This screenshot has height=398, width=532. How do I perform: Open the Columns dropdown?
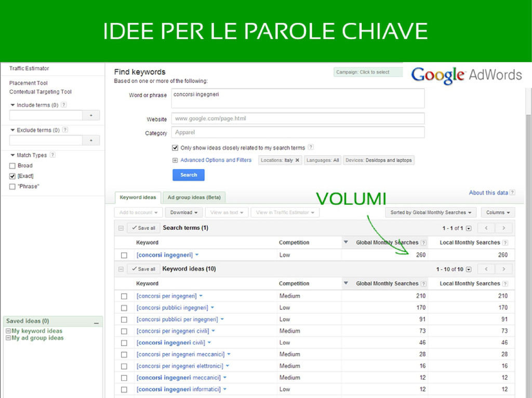498,213
